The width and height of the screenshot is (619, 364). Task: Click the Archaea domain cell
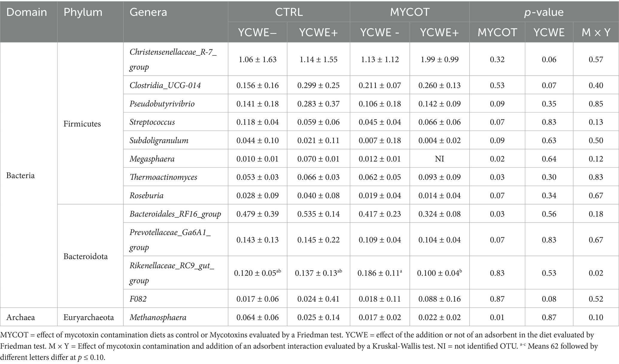pos(21,317)
